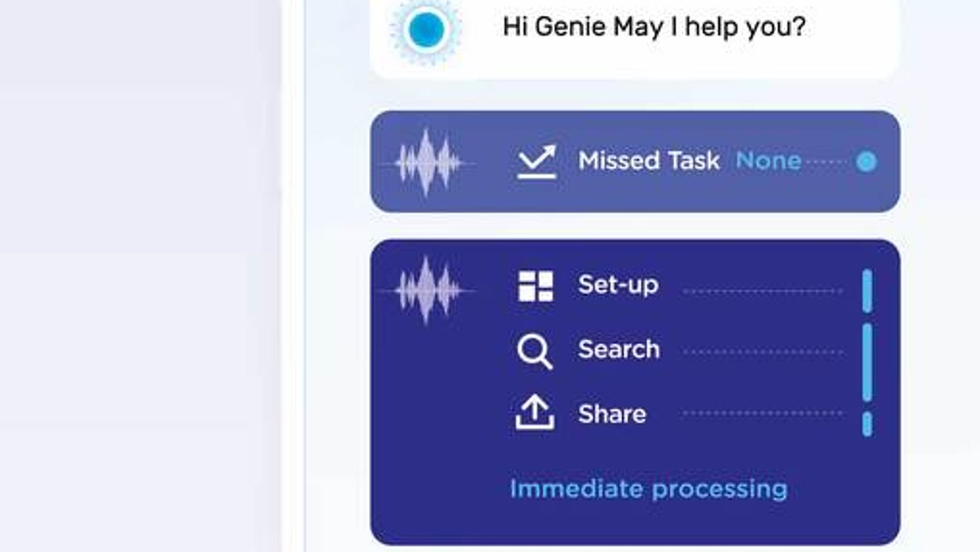Click the "Hi Genie May I help you?" message
This screenshot has height=552, width=980.
coord(654,28)
